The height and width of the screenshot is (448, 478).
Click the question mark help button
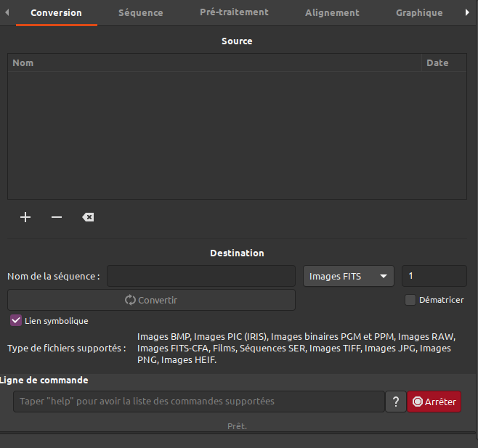[x=395, y=402]
